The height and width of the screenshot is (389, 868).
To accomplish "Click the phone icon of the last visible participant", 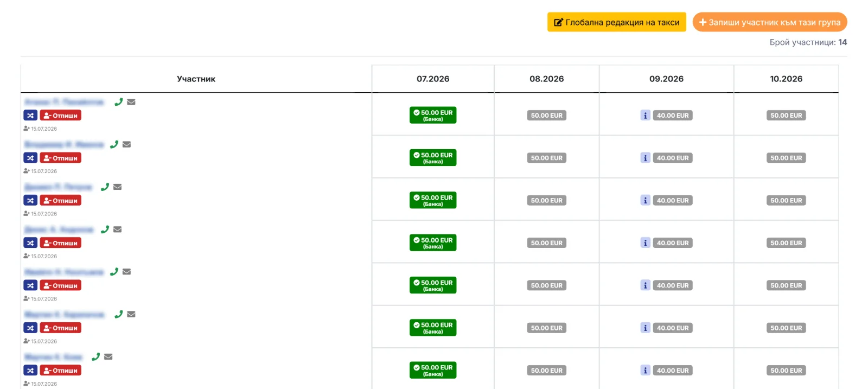I will pos(95,356).
